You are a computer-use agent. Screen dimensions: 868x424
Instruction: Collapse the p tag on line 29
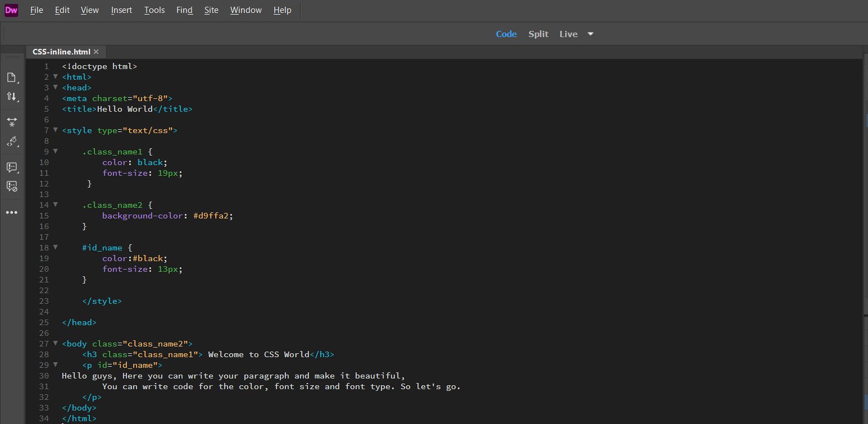pos(56,364)
